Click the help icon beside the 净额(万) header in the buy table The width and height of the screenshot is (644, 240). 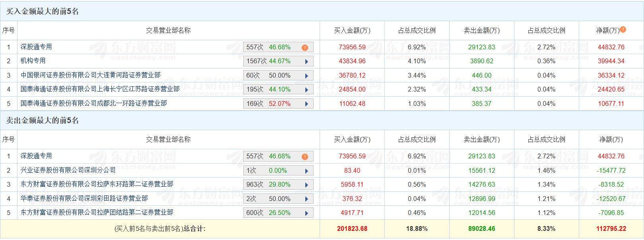point(623,29)
